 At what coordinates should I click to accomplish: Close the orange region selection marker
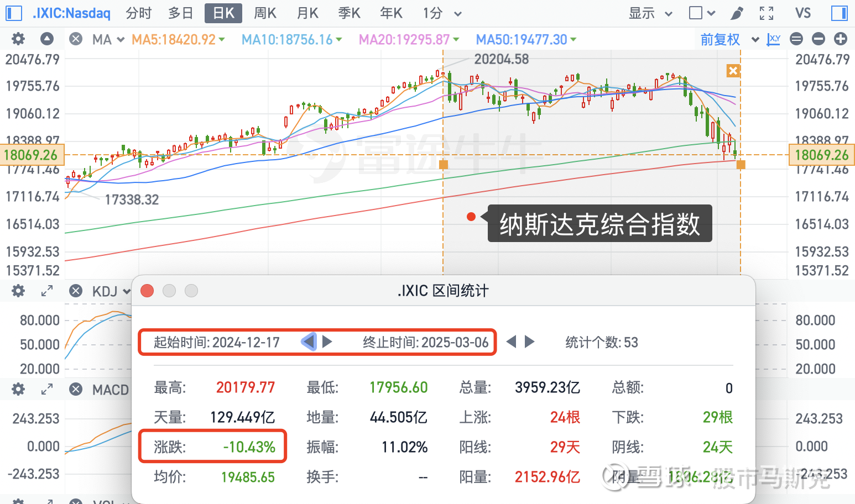pyautogui.click(x=733, y=71)
